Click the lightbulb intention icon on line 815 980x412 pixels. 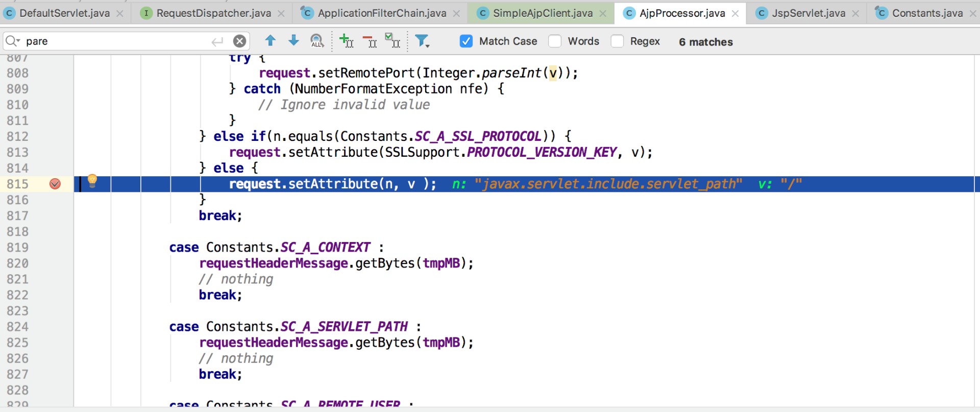pyautogui.click(x=92, y=180)
